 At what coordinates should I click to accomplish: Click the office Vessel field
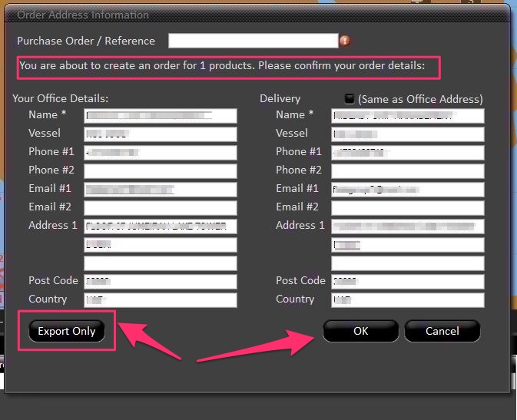pyautogui.click(x=160, y=134)
